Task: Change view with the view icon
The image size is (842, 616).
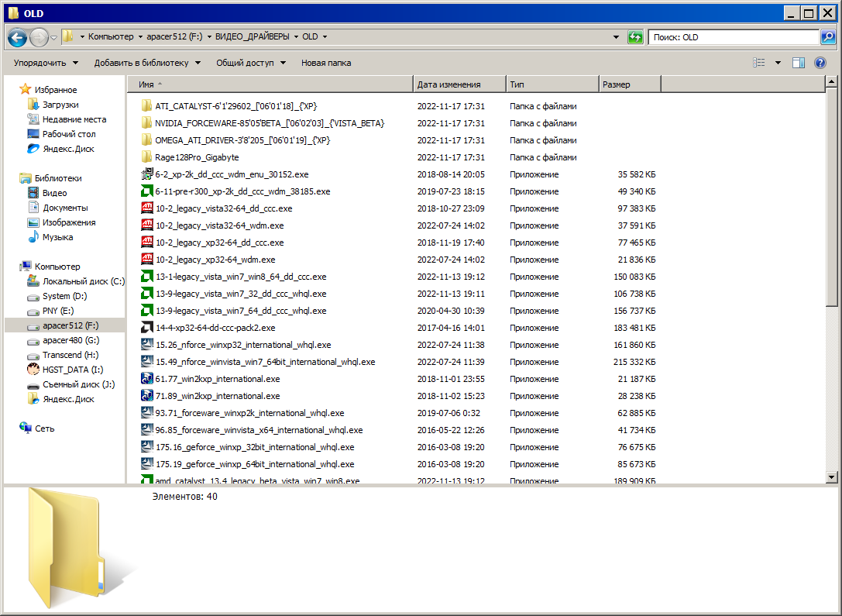Action: (x=759, y=63)
